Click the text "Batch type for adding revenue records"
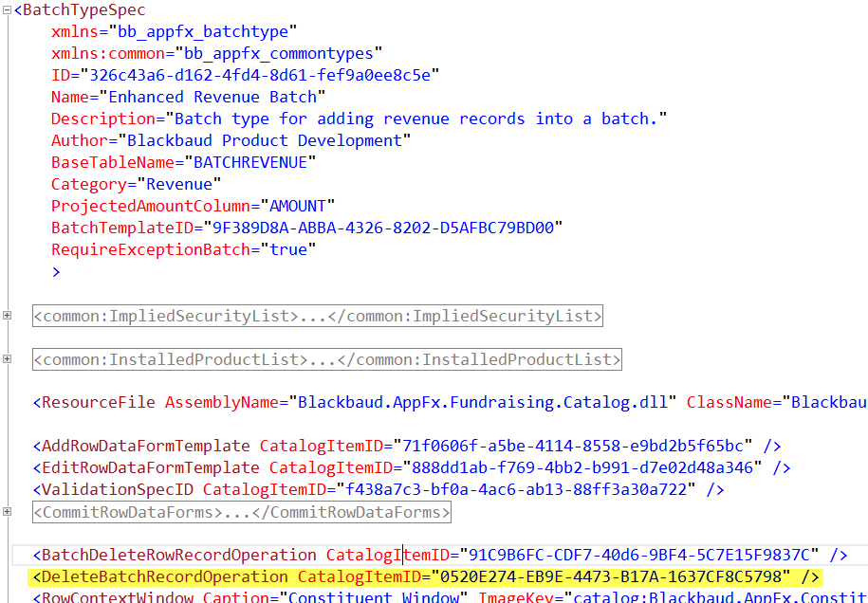The image size is (868, 603). [350, 119]
